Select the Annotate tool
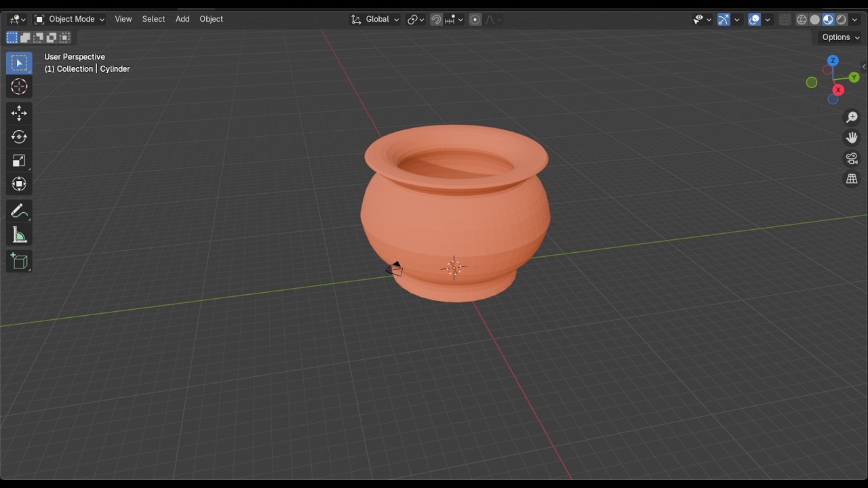 coord(19,211)
